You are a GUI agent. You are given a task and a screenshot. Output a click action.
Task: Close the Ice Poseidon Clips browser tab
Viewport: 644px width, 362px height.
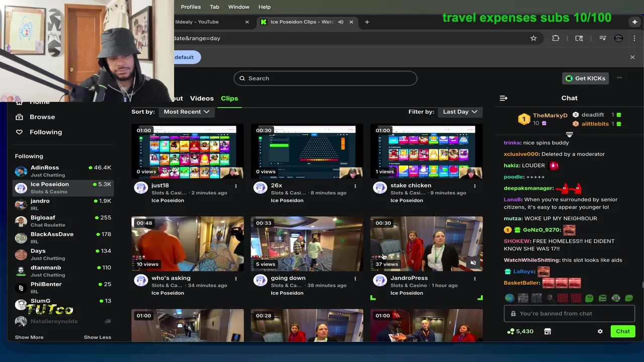(351, 22)
